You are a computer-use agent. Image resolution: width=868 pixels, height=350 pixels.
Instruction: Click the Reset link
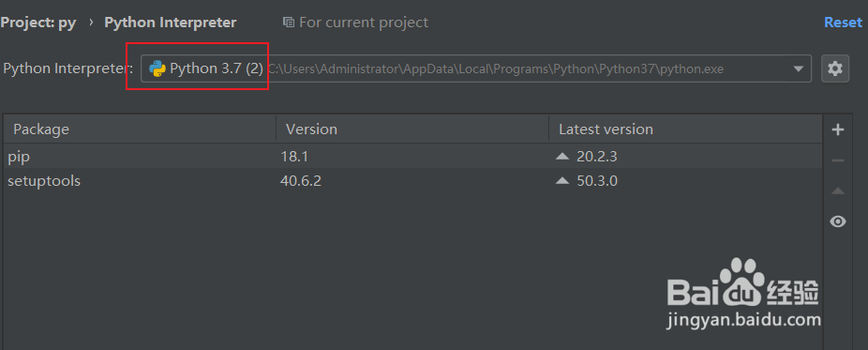(x=843, y=23)
